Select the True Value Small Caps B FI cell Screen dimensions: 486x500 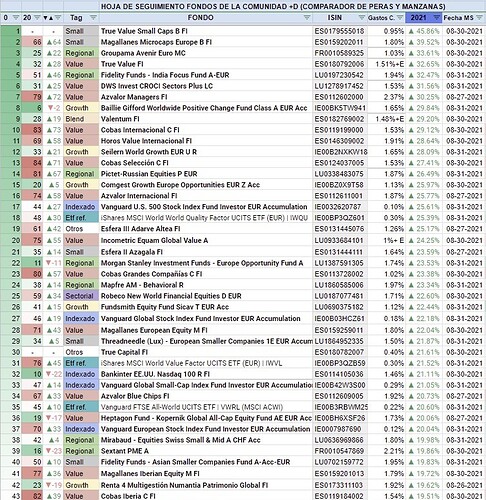click(206, 31)
